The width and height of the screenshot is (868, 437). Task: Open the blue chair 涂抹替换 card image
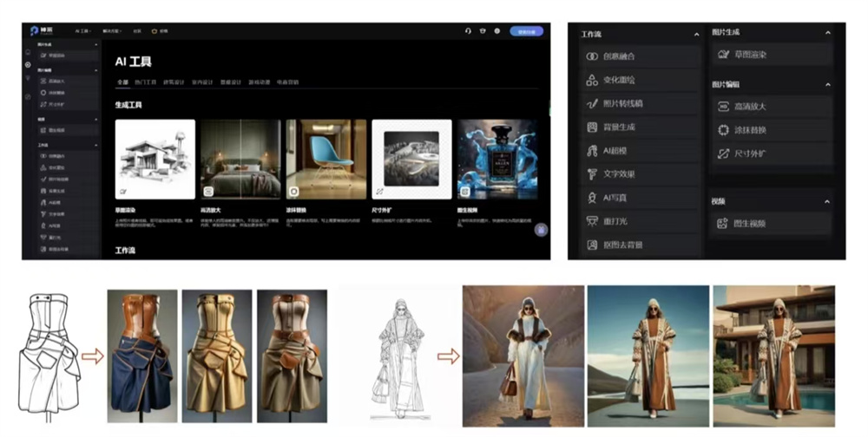(326, 160)
